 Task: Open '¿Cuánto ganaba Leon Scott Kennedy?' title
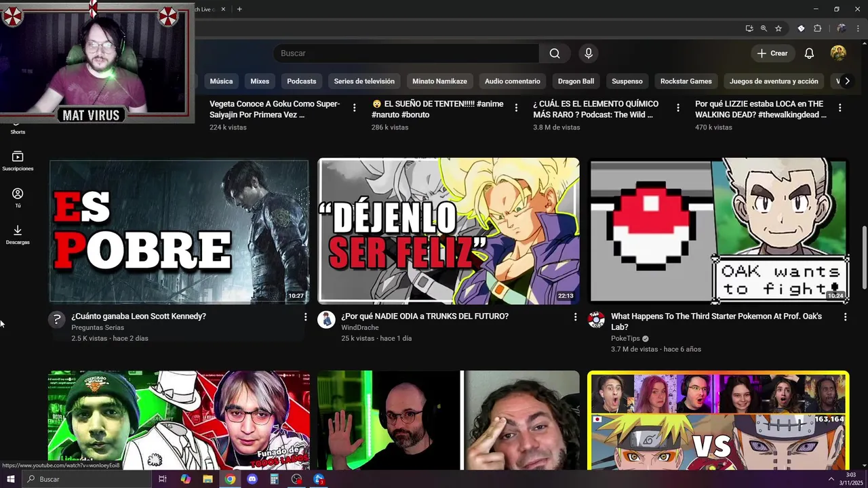pyautogui.click(x=138, y=317)
